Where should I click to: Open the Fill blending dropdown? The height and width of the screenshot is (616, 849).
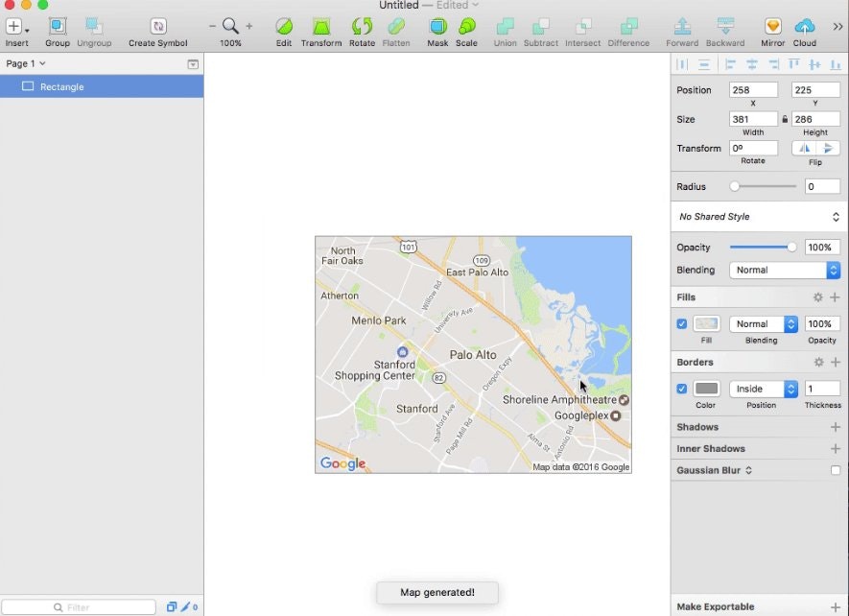click(764, 324)
